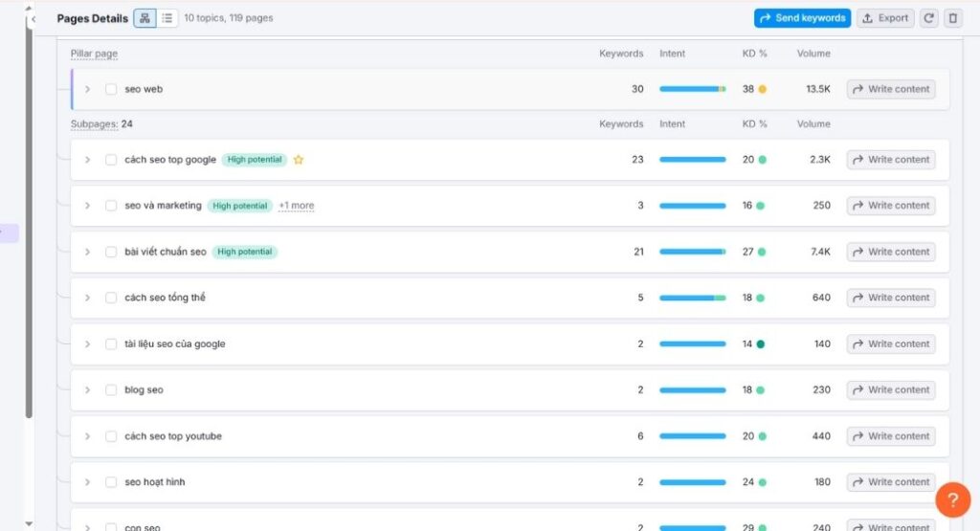Click the intent bar for bài viết chuẩn seo
The height and width of the screenshot is (531, 980).
tap(693, 252)
